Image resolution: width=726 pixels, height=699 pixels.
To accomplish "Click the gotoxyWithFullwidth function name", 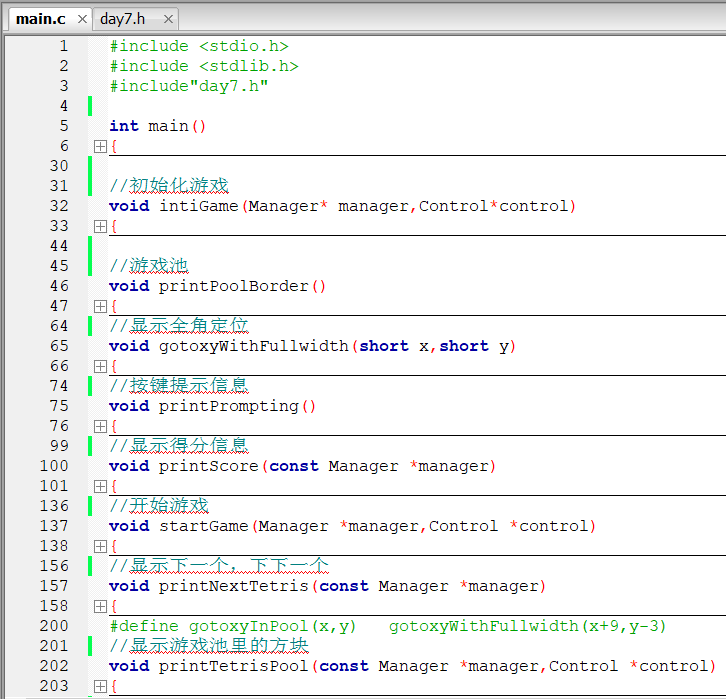I will pos(254,346).
